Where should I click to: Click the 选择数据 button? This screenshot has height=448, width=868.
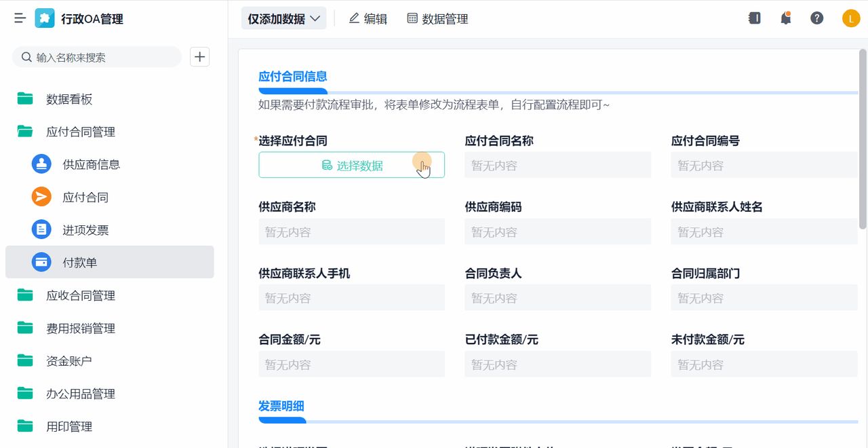351,164
